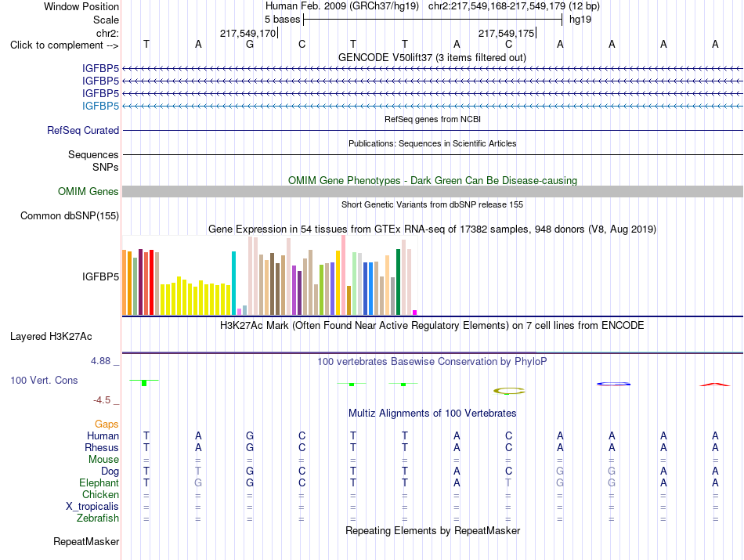744x560 pixels.
Task: Open the OMIM Gene Phenotypes track title
Action: [432, 180]
